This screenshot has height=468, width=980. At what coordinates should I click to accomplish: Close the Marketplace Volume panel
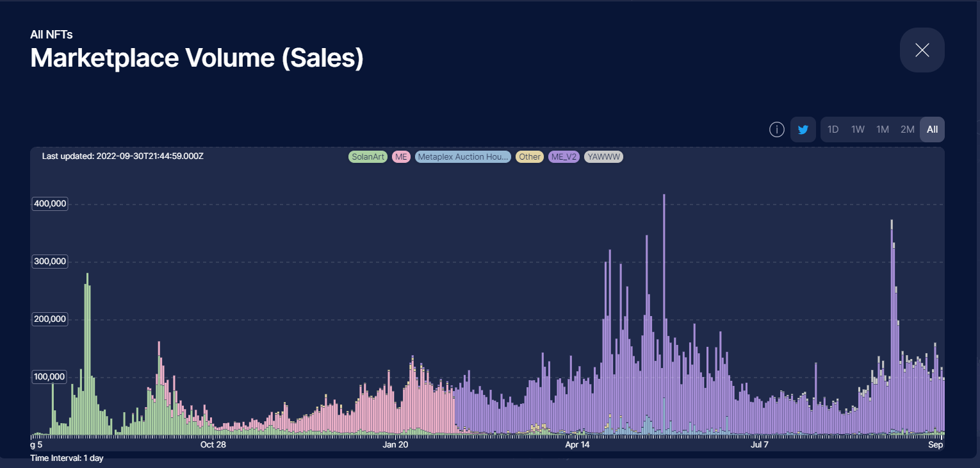click(x=922, y=50)
